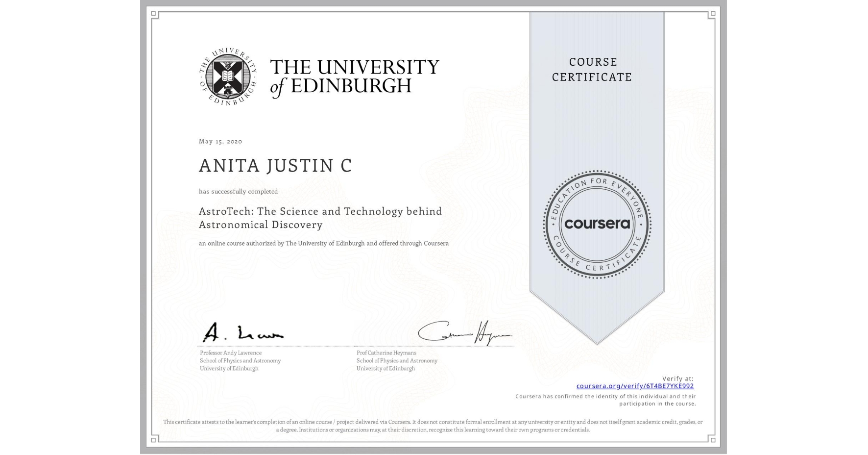Click Prof Catherine Heymans' signature

[462, 334]
